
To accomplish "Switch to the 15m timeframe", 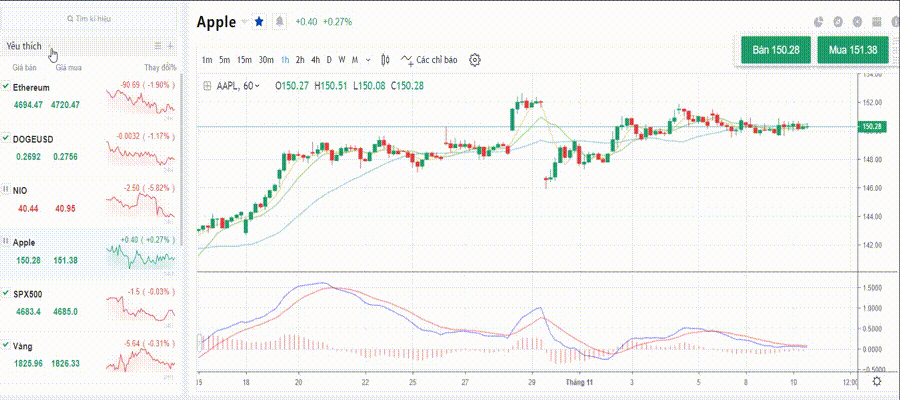I will pyautogui.click(x=244, y=60).
